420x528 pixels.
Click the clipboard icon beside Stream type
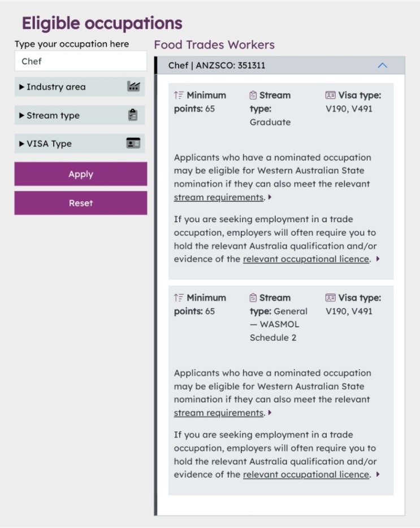[x=133, y=115]
